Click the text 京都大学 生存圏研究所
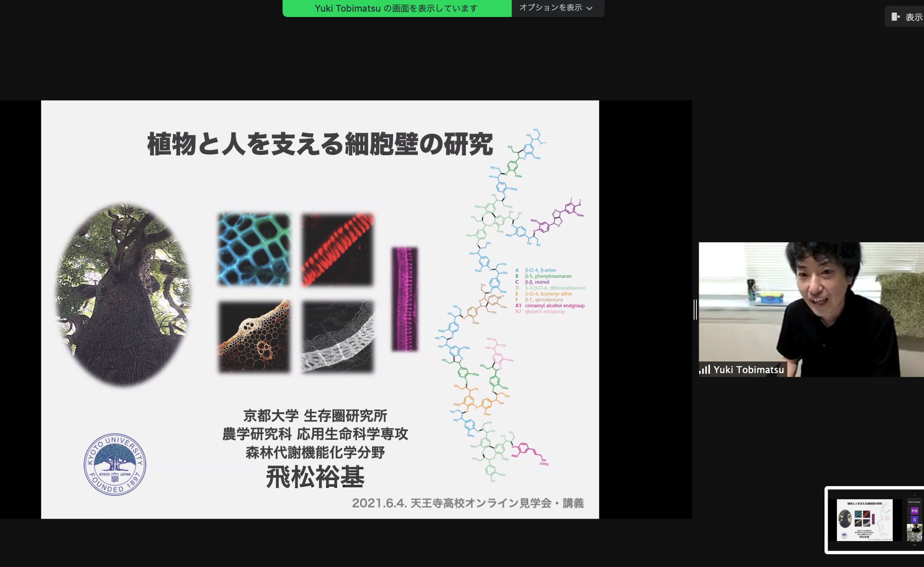The width and height of the screenshot is (924, 567). coord(315,416)
